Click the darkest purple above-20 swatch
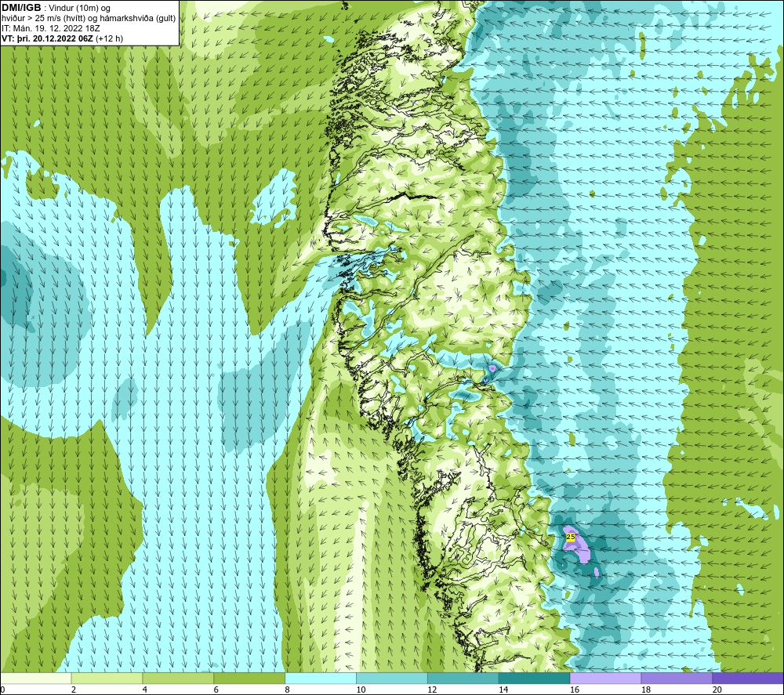The width and height of the screenshot is (784, 695). click(748, 678)
